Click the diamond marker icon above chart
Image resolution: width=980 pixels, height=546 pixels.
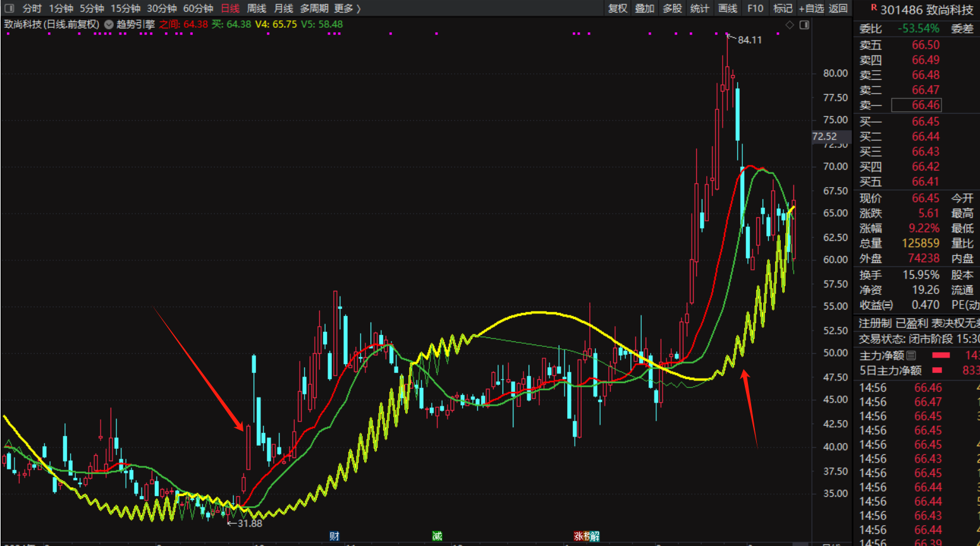click(789, 25)
